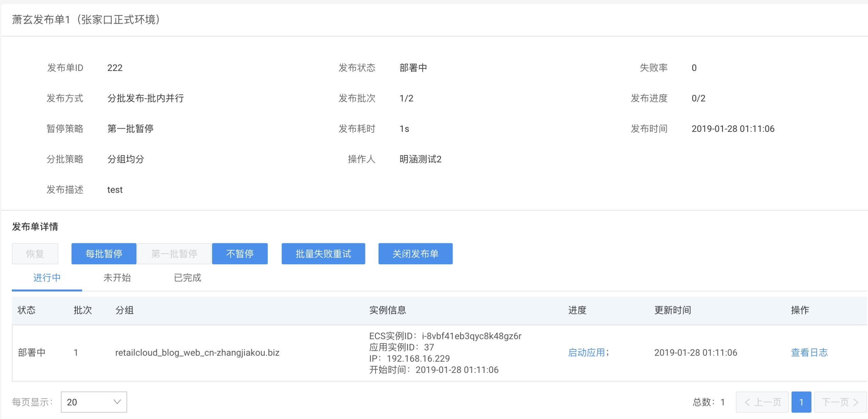Image resolution: width=868 pixels, height=419 pixels.
Task: Click the 恢复 button
Action: pos(35,253)
